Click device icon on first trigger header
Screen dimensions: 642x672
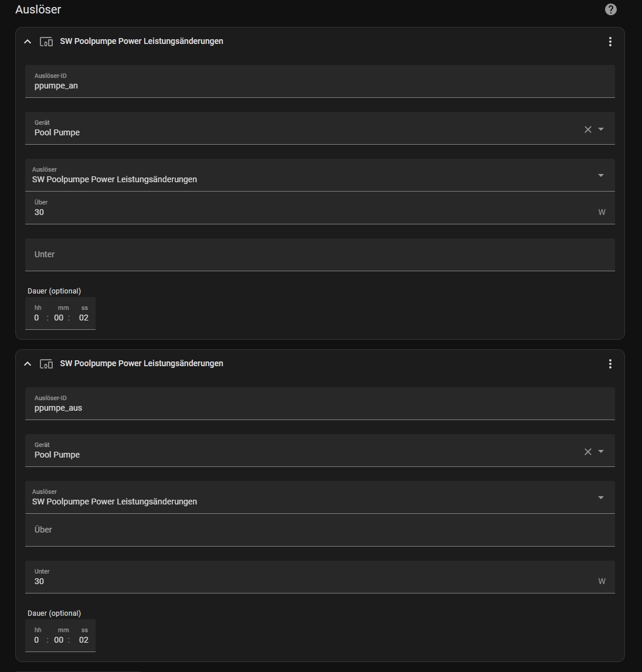point(46,42)
